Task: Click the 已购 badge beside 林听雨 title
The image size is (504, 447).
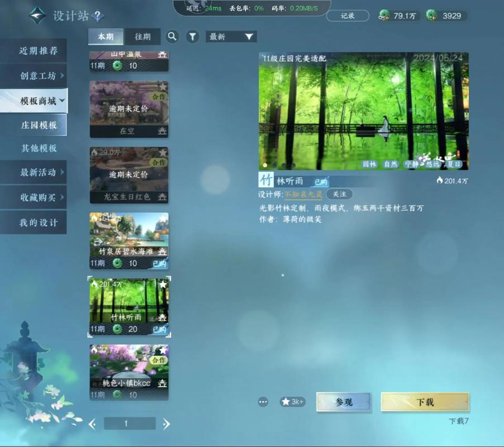Action: tap(321, 182)
